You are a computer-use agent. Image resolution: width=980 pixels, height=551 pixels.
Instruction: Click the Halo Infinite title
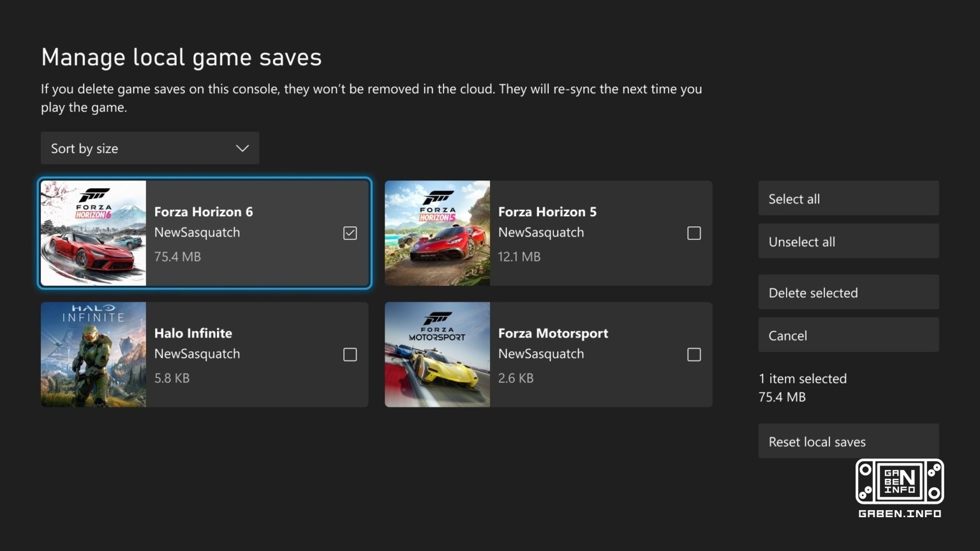point(193,333)
